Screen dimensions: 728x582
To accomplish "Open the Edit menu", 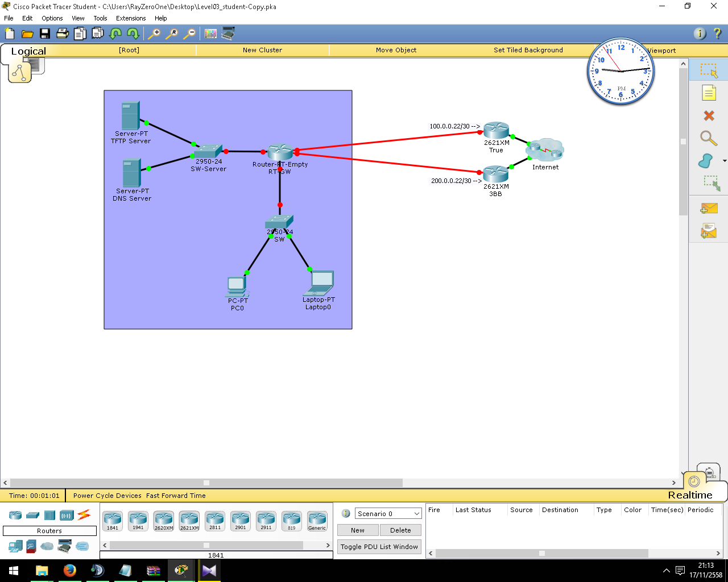I will (x=27, y=18).
